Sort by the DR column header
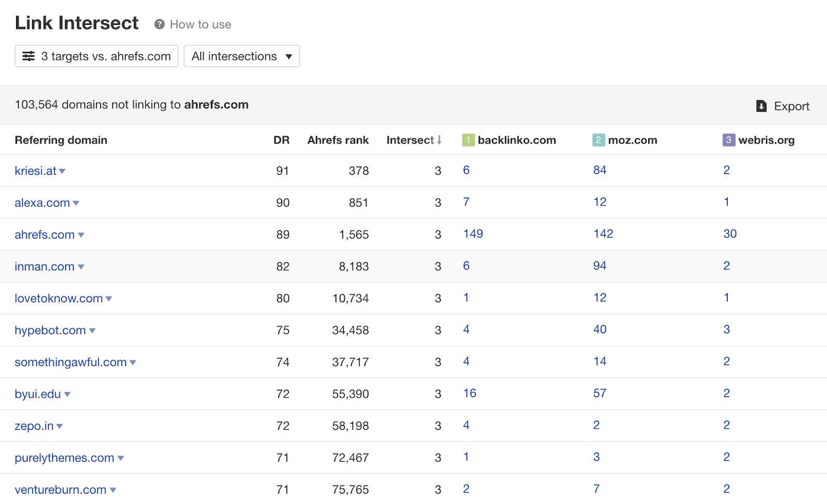827x504 pixels. pyautogui.click(x=281, y=140)
